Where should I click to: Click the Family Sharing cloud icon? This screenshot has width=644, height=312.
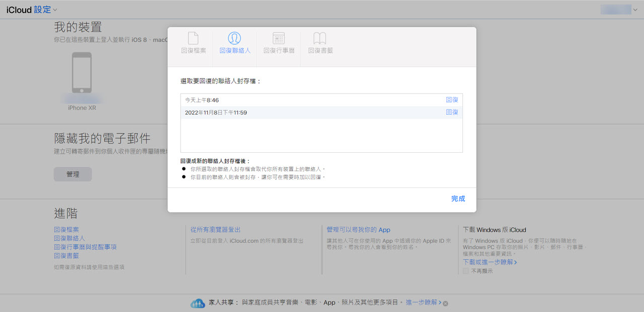[197, 303]
